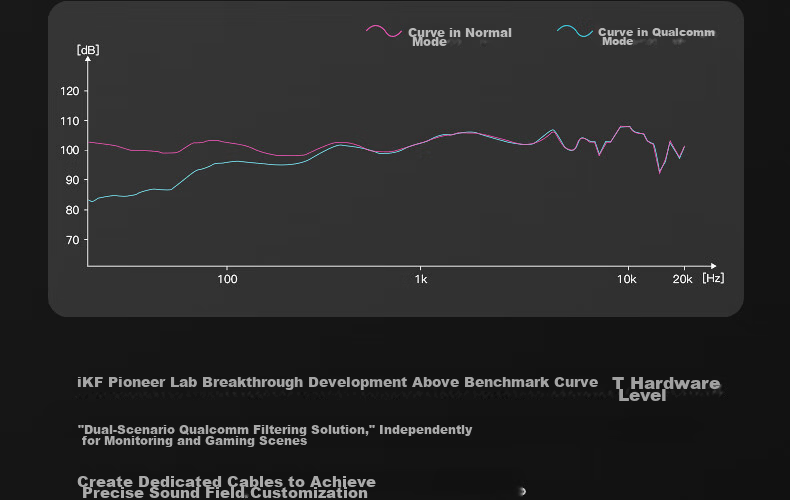Click the pink Normal Mode legend curve
This screenshot has height=500, width=790.
(x=384, y=31)
